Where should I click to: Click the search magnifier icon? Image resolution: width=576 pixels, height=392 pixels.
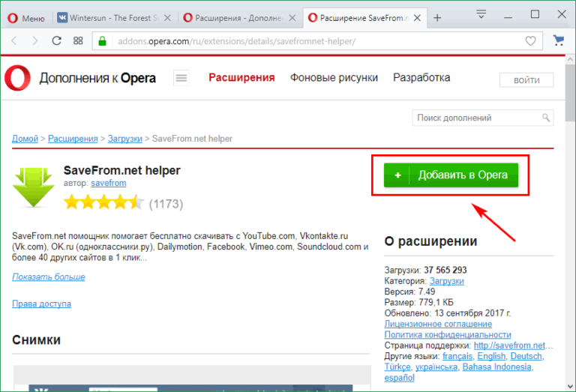tap(546, 118)
